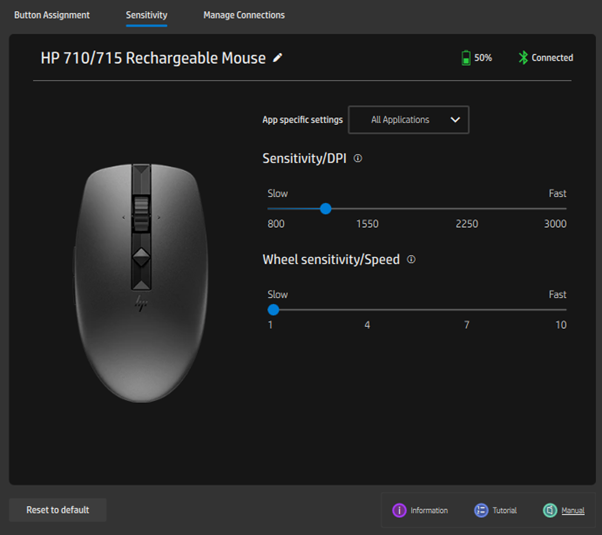Click the 800 DPI value label

pyautogui.click(x=276, y=224)
